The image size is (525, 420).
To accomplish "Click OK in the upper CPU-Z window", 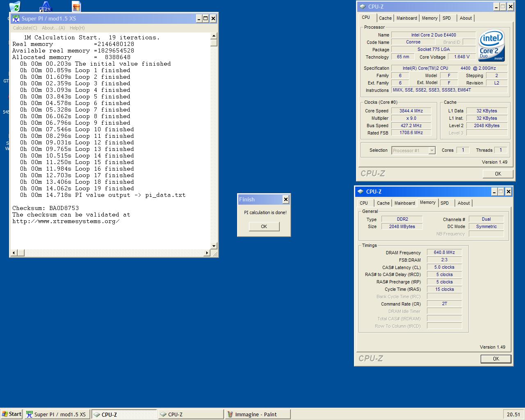I will [x=498, y=174].
